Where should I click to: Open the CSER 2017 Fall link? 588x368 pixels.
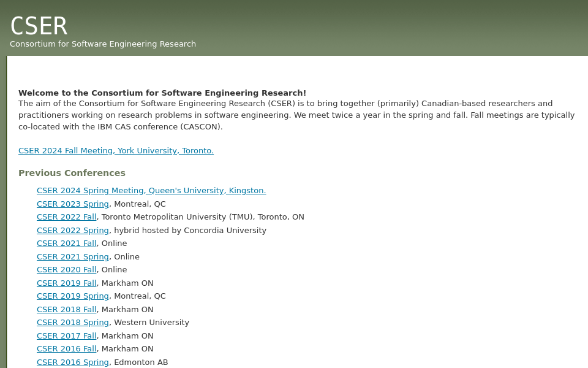66,335
